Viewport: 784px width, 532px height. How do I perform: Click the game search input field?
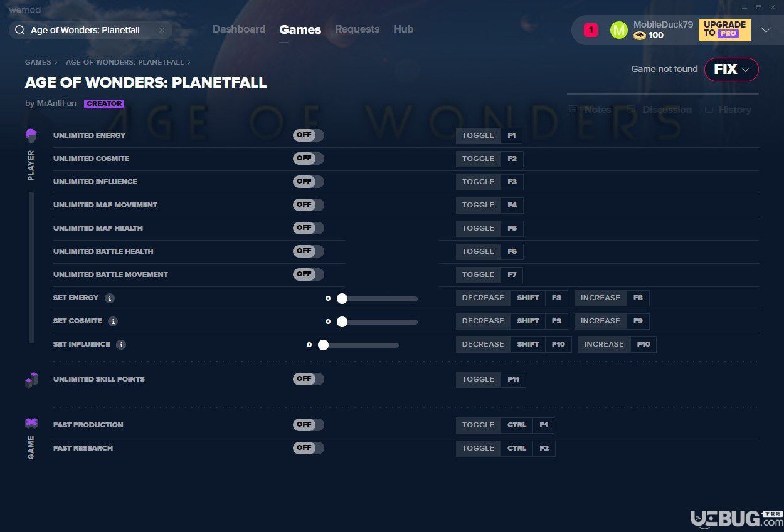[90, 30]
